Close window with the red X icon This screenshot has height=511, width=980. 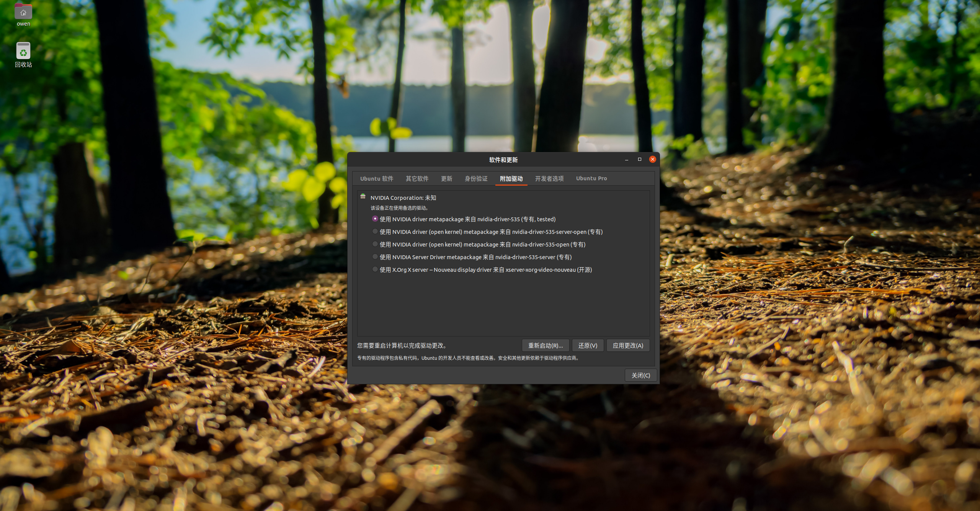(x=653, y=159)
